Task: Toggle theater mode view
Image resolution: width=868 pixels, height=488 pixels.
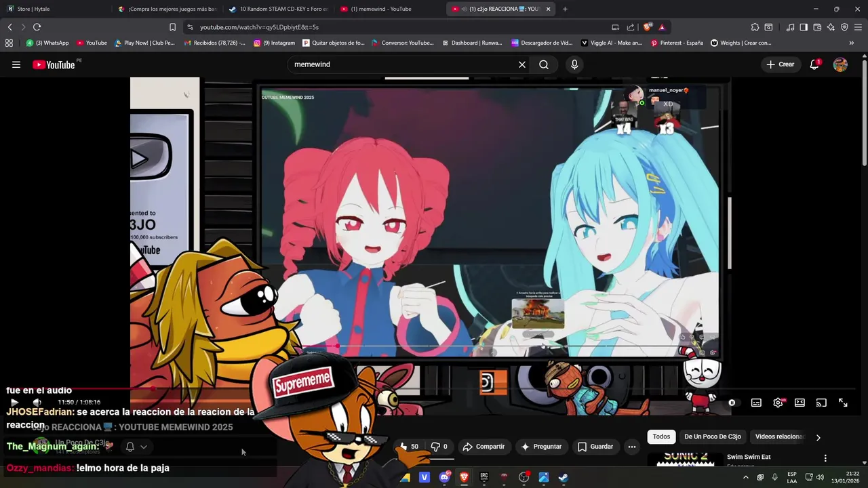Action: 800,403
